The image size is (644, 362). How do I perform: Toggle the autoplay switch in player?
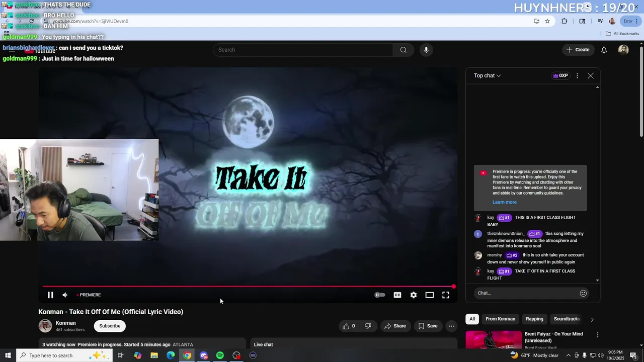[380, 295]
